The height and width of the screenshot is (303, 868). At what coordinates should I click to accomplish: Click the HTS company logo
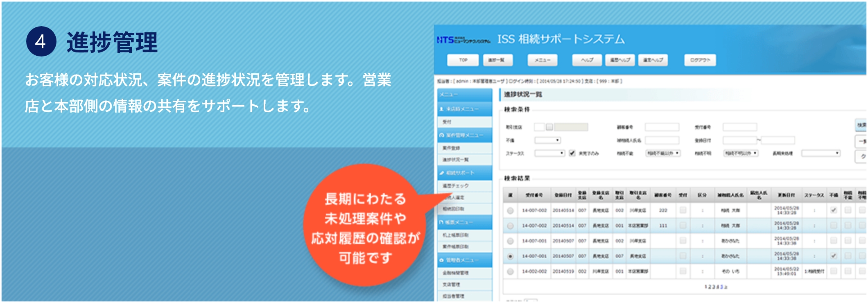(463, 40)
